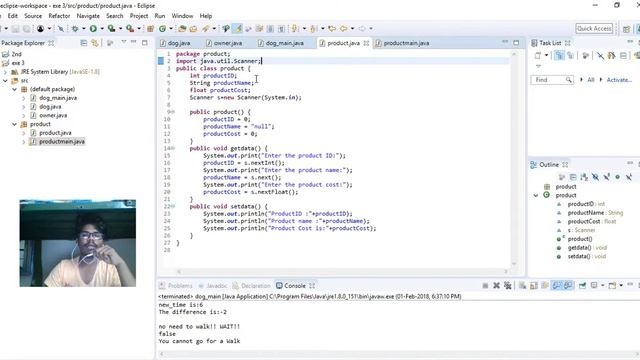Click Activate... link in Task List
The height and width of the screenshot is (360, 640).
click(x=619, y=80)
